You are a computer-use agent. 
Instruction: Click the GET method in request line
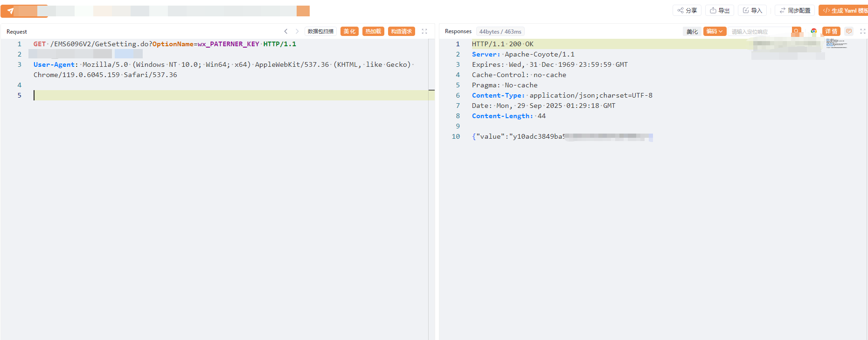coord(40,44)
